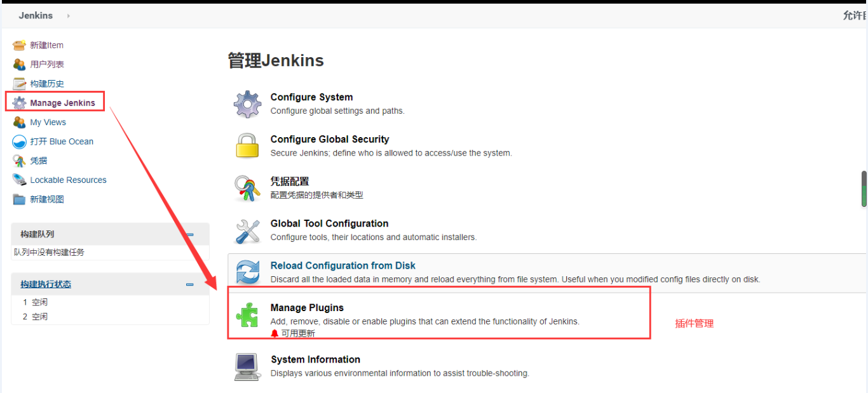868x393 pixels.
Task: Open System Information page
Action: (x=315, y=359)
